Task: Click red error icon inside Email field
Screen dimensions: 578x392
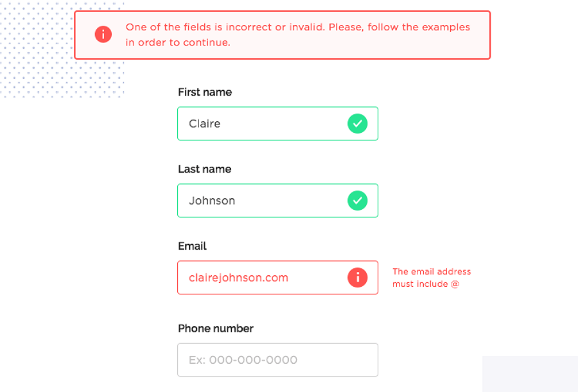Action: coord(358,278)
